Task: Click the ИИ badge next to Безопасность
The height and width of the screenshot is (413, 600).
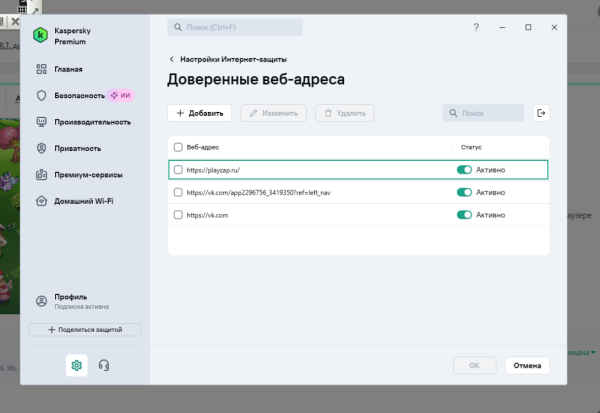Action: [121, 95]
